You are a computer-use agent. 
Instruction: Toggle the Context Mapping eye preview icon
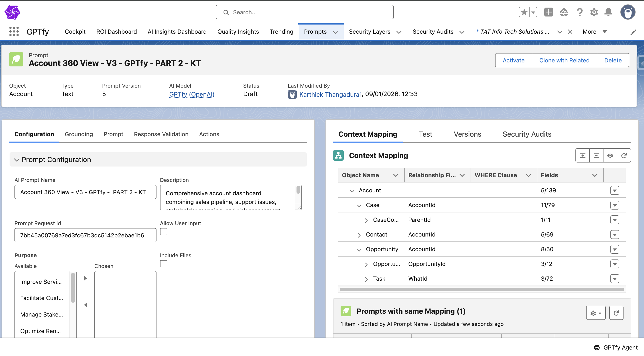(610, 155)
